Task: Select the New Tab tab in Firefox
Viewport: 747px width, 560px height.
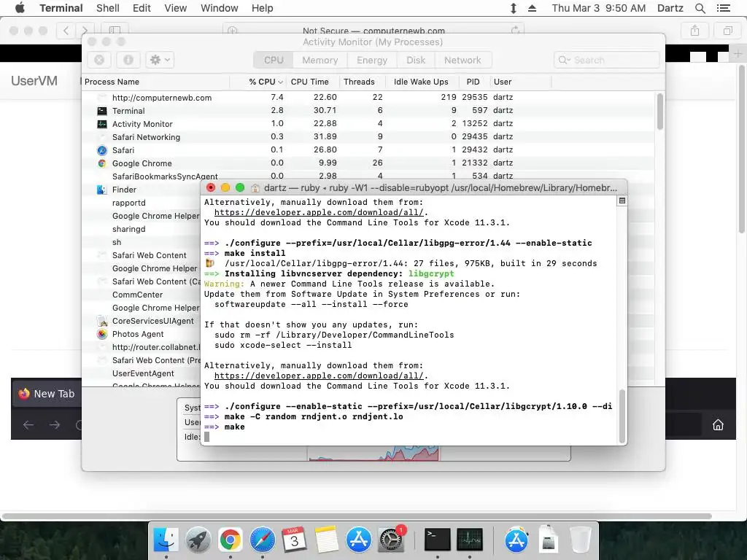Action: point(47,394)
